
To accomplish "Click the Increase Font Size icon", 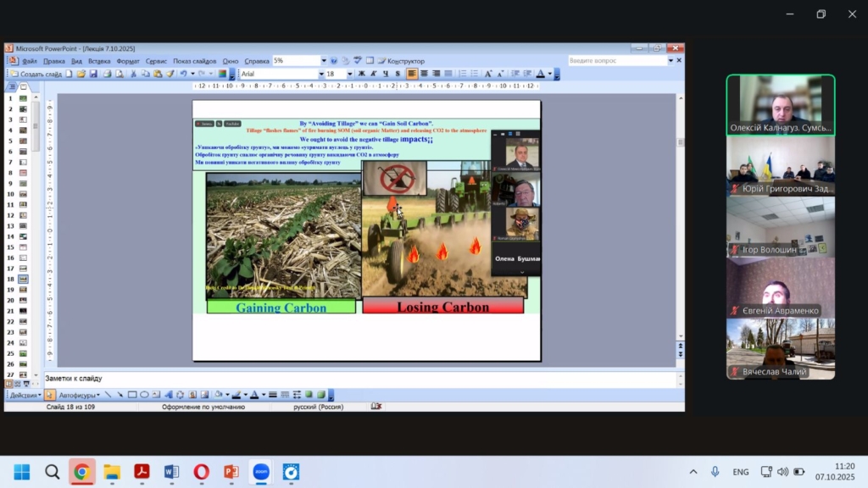I will click(x=487, y=74).
